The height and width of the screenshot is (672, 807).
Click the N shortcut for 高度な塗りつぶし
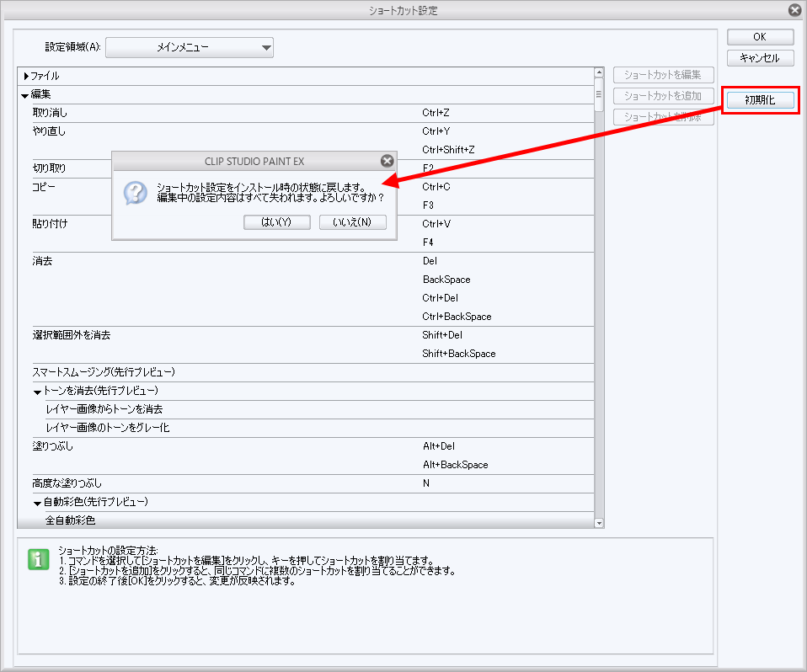tap(426, 483)
